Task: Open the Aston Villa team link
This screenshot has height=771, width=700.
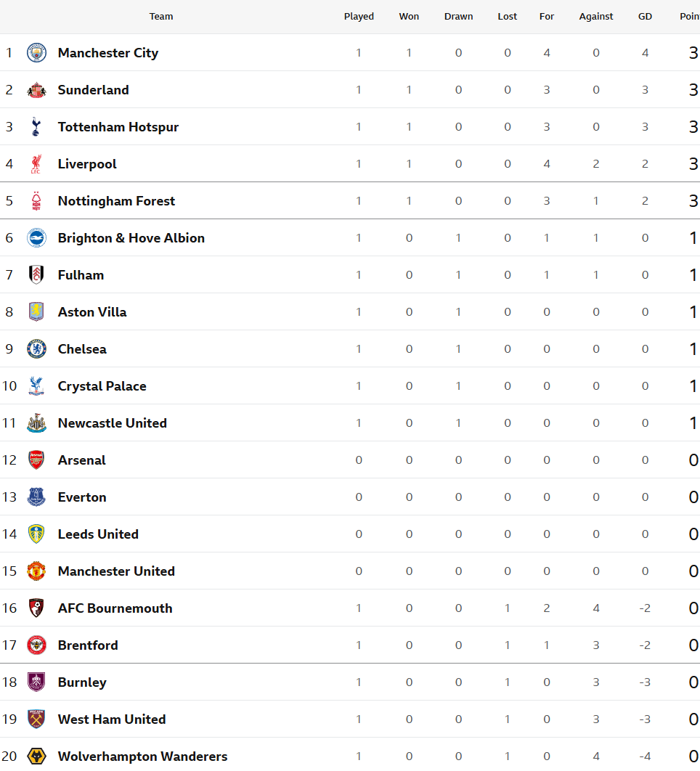Action: (x=92, y=312)
